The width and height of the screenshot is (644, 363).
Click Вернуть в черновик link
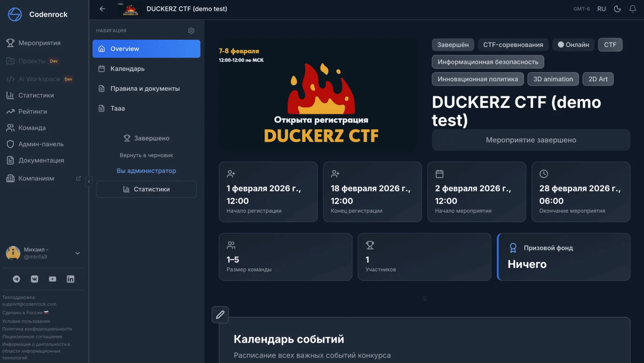146,155
